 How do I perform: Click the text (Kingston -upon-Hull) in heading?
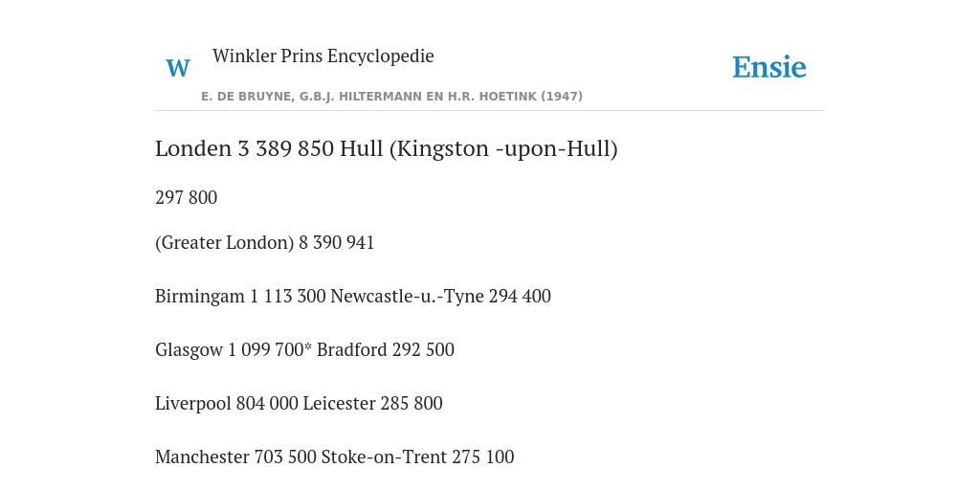coord(503,149)
